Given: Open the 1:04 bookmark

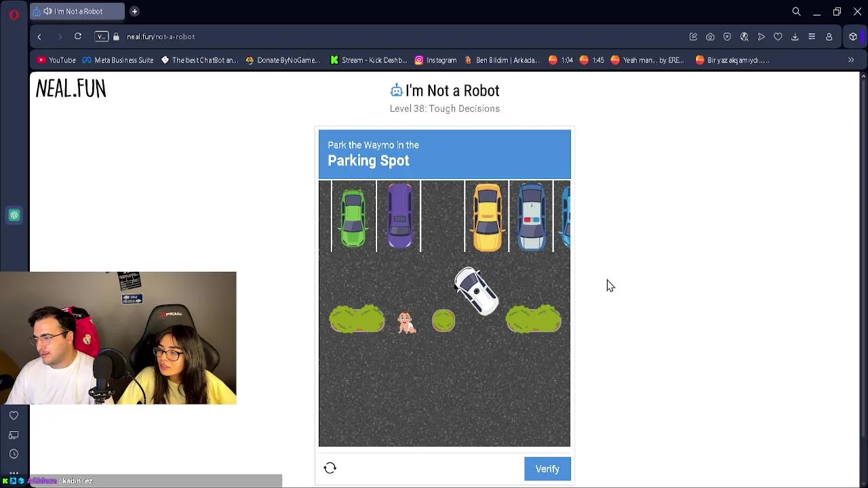Looking at the screenshot, I should (561, 60).
